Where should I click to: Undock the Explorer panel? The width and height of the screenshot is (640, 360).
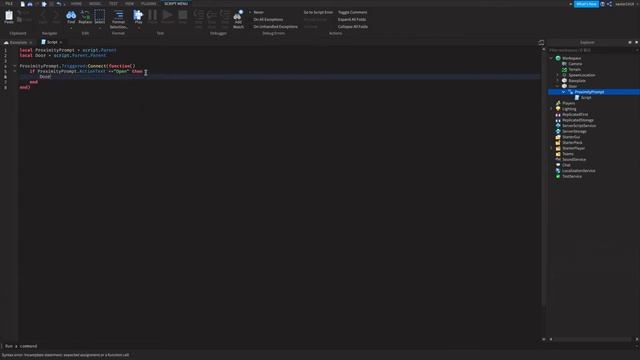(x=630, y=42)
